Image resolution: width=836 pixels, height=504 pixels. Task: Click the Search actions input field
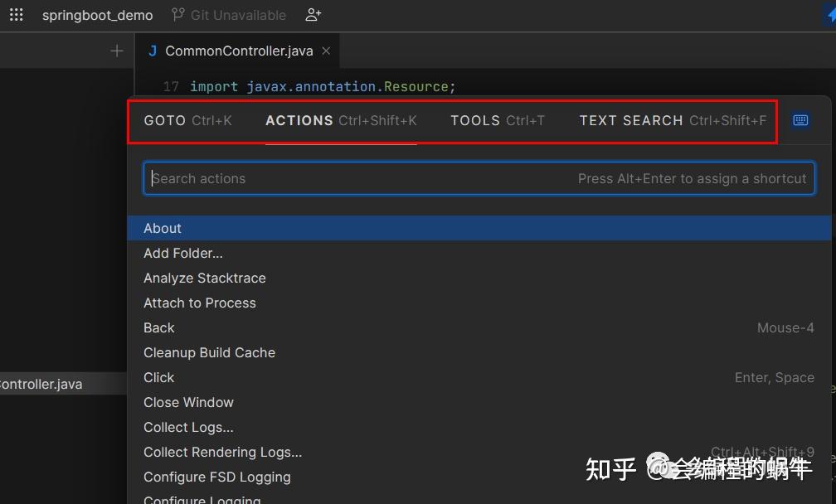[x=332, y=178]
